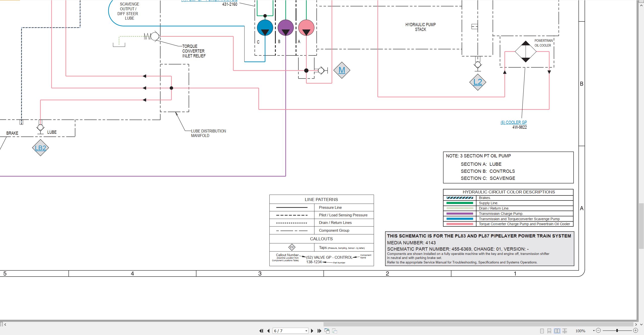Switch to single page view layout
Viewport: 644px width, 335px height.
542,331
